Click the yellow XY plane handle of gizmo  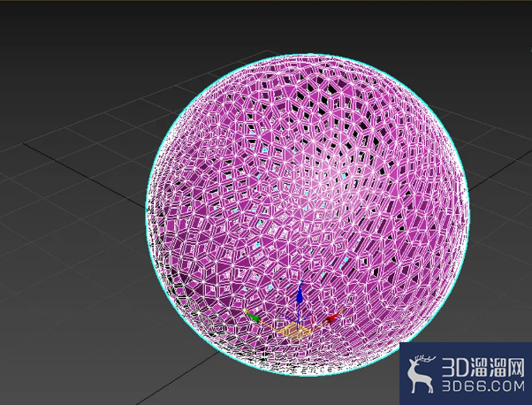coord(295,331)
